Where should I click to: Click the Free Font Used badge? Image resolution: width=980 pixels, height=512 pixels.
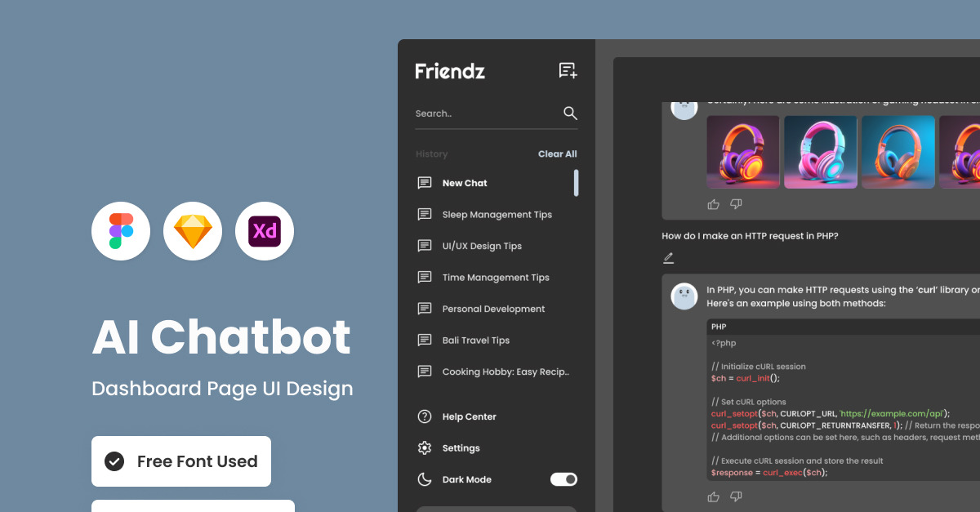[x=181, y=461]
